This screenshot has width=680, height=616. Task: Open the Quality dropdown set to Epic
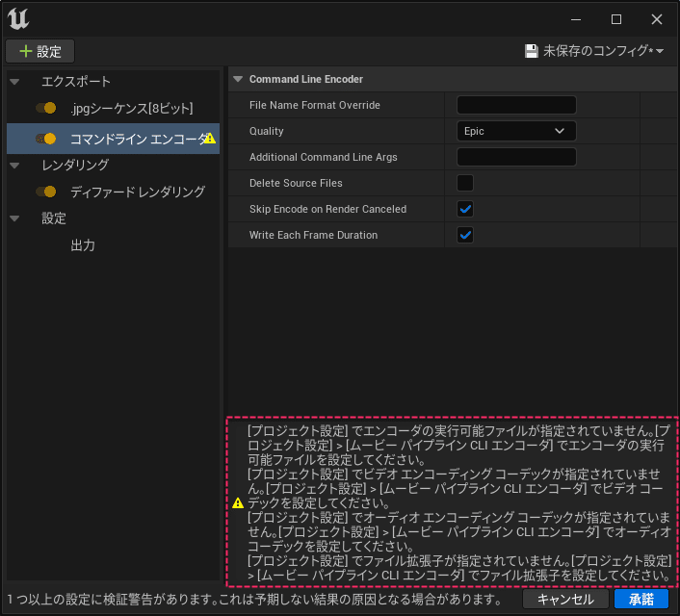coord(516,131)
